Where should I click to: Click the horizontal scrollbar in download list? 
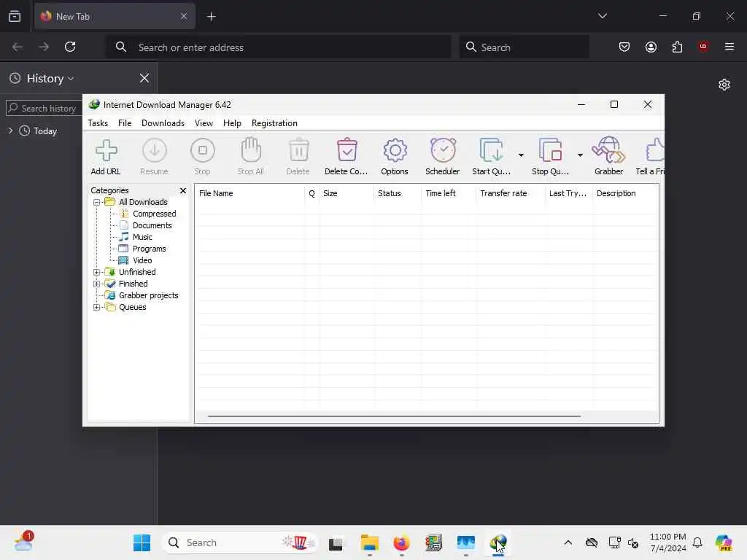394,416
